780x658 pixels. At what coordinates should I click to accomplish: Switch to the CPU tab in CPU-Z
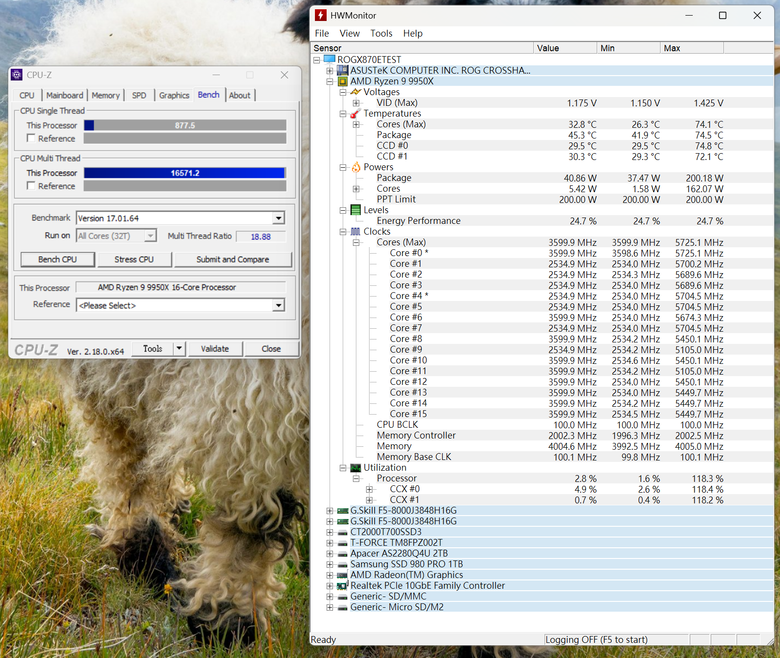click(27, 95)
